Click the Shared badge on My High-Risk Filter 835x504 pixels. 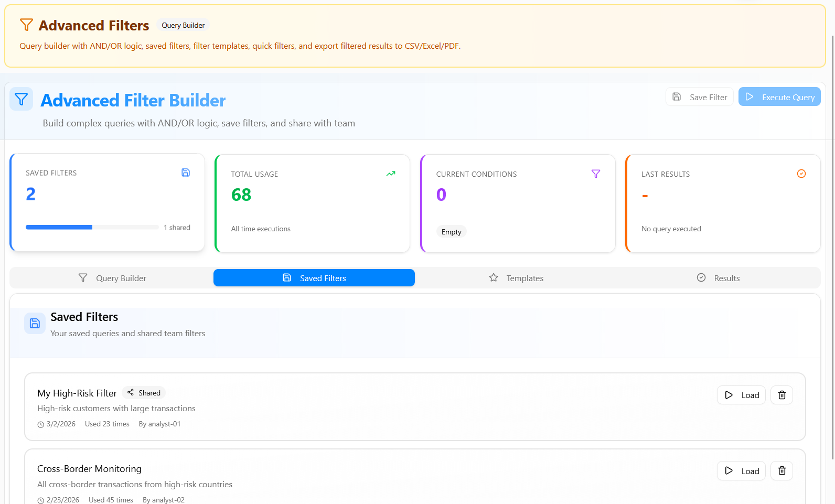(x=144, y=393)
